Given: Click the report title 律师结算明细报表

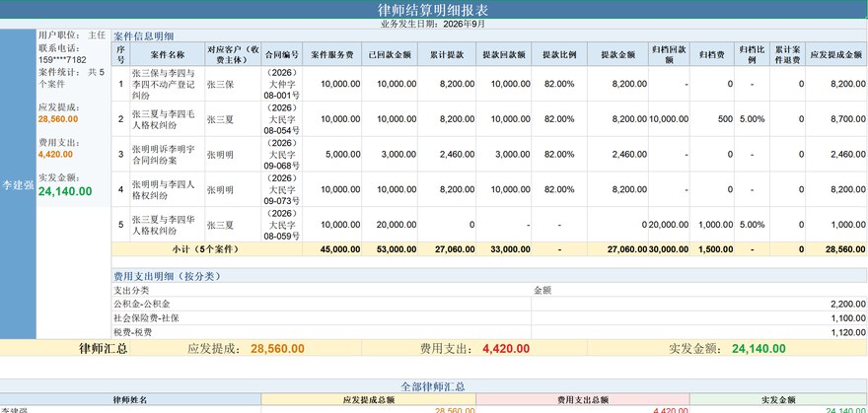Looking at the screenshot, I should pos(433,10).
